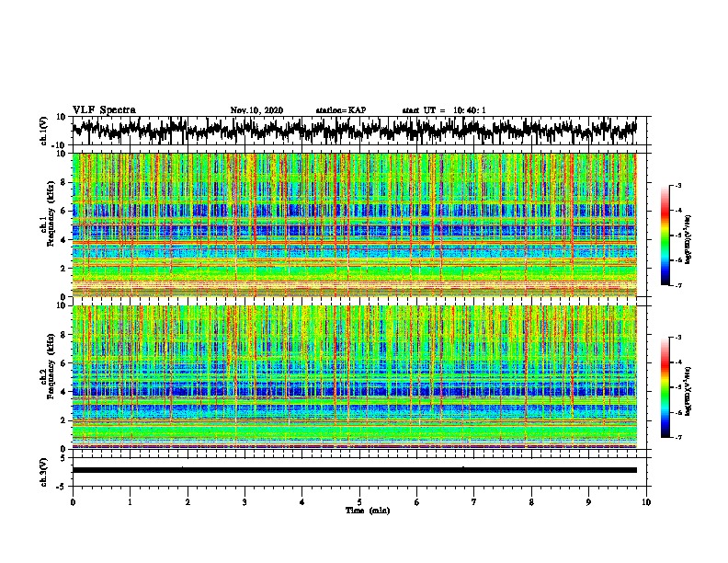728x563 pixels.
Task: Click the ch.1 amplitude waveform trace
Action: (354, 130)
